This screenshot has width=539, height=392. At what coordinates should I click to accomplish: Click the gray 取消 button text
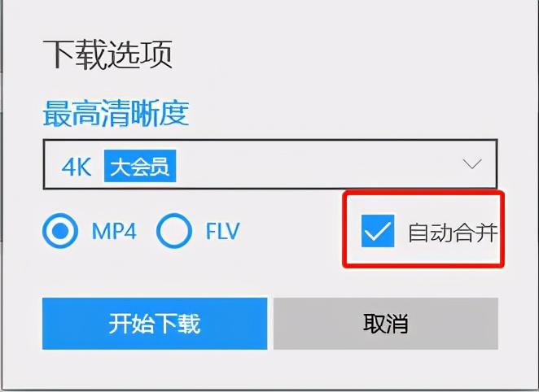point(386,324)
